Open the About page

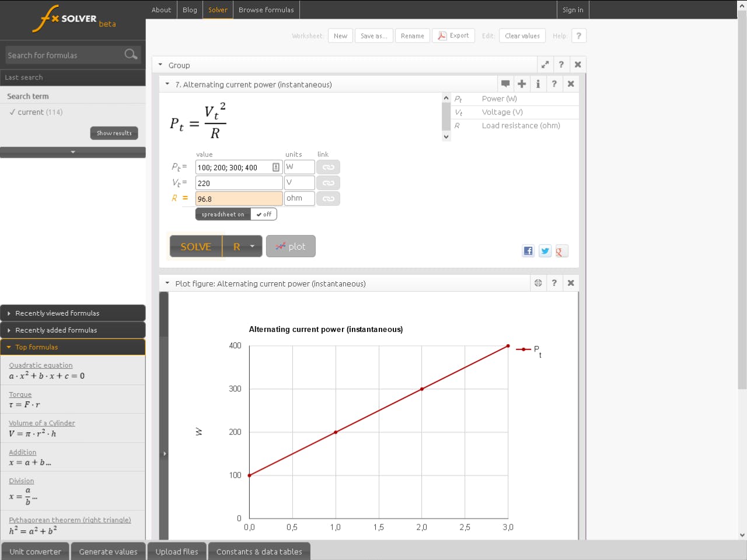(162, 10)
